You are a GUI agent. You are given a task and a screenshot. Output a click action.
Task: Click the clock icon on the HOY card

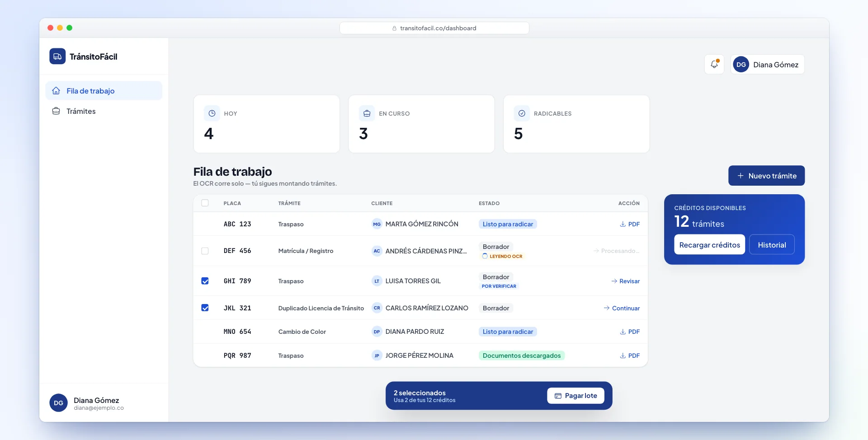pos(212,113)
